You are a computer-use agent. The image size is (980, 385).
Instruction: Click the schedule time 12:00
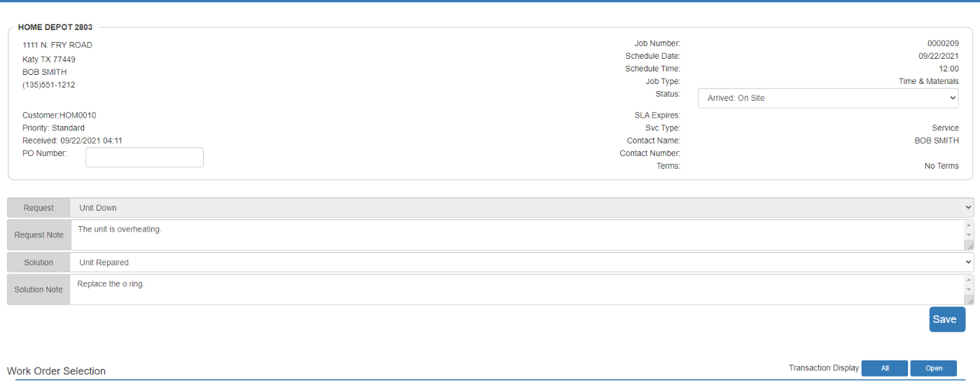[948, 69]
